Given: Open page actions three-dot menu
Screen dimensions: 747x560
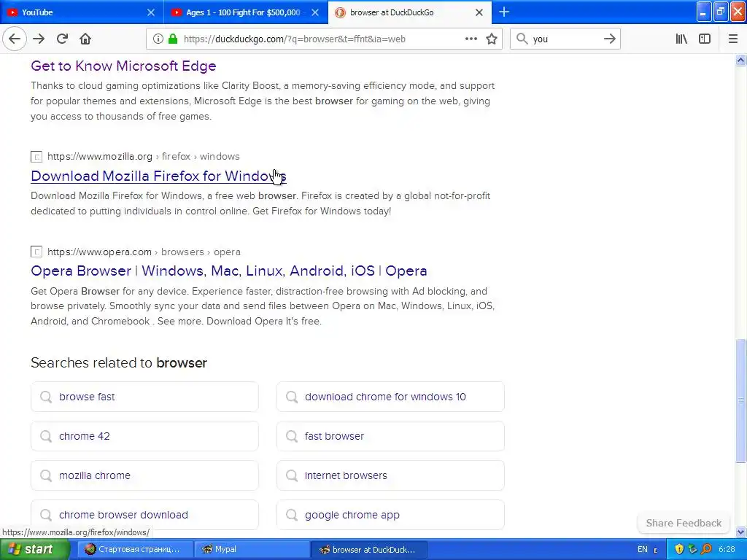Looking at the screenshot, I should [x=471, y=39].
